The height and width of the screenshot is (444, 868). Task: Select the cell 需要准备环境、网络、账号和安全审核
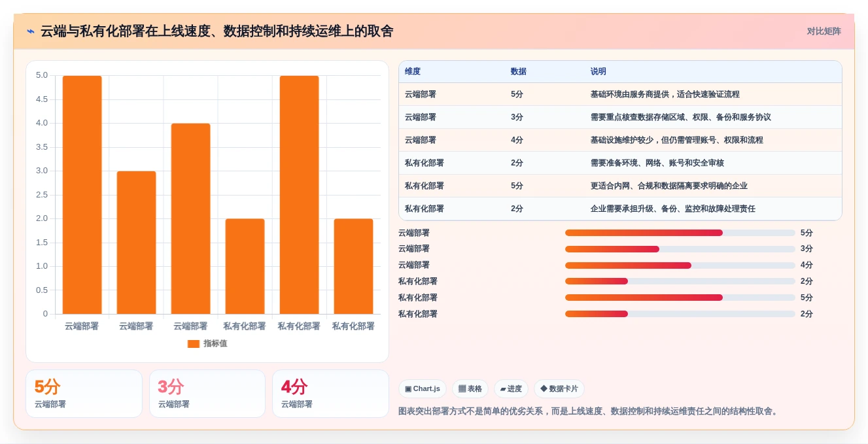657,163
